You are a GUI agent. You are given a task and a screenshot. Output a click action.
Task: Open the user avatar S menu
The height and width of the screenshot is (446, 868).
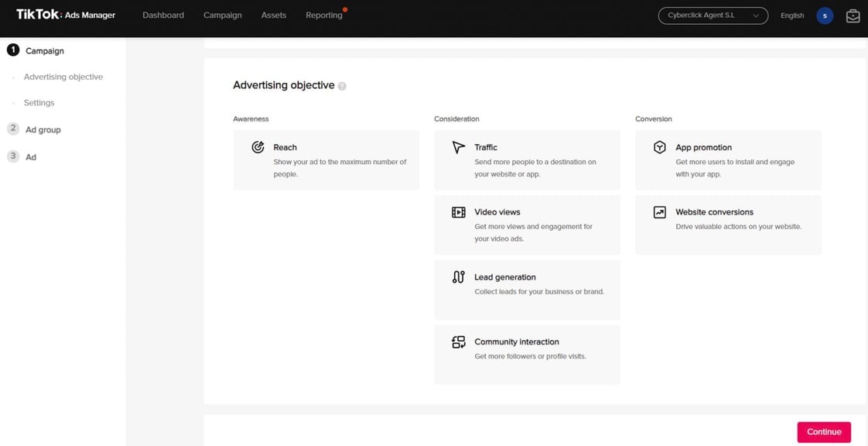pos(825,16)
